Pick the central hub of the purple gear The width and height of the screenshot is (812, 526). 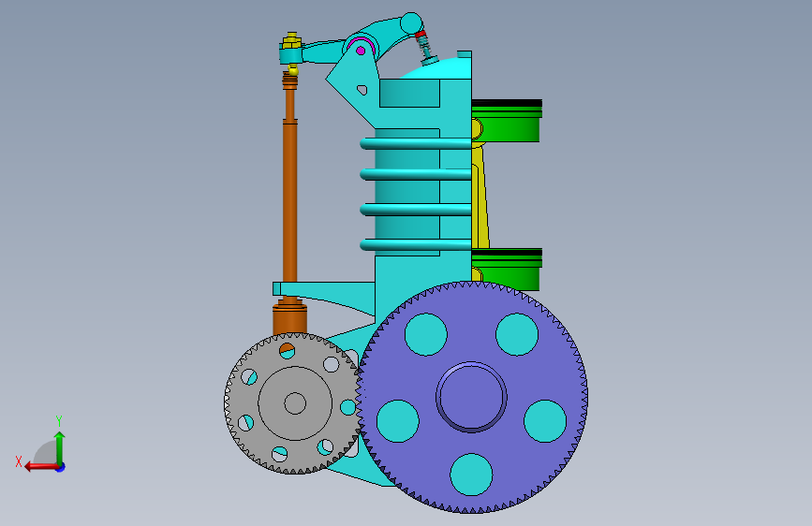(x=471, y=397)
